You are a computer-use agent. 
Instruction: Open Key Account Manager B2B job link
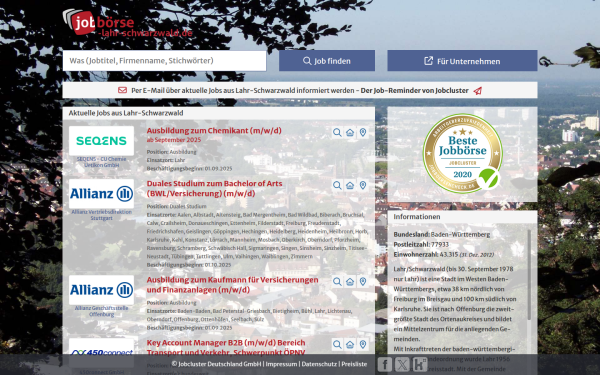(226, 347)
